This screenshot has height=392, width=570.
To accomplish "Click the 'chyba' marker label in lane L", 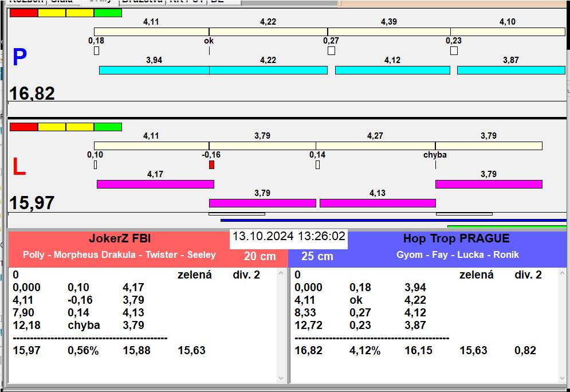I will (435, 155).
